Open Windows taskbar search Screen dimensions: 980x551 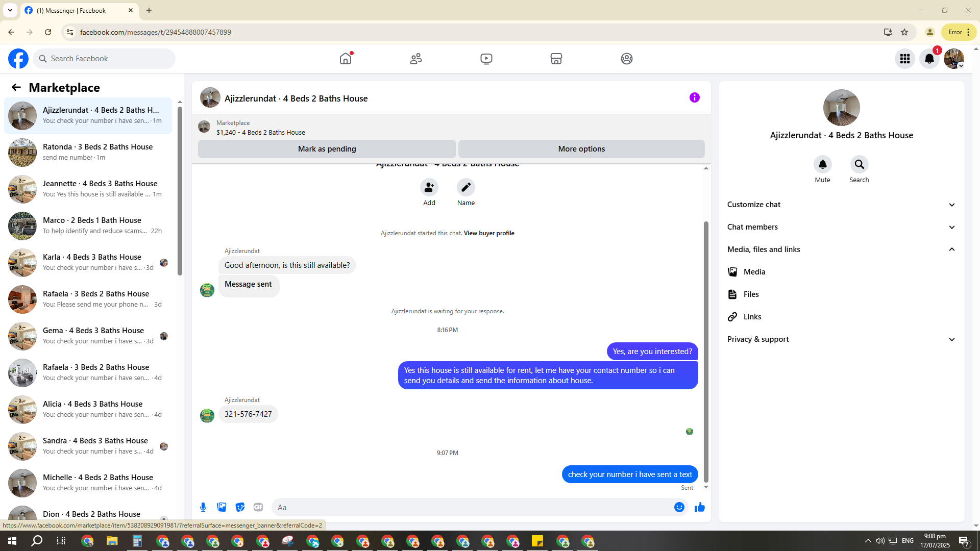point(37,541)
